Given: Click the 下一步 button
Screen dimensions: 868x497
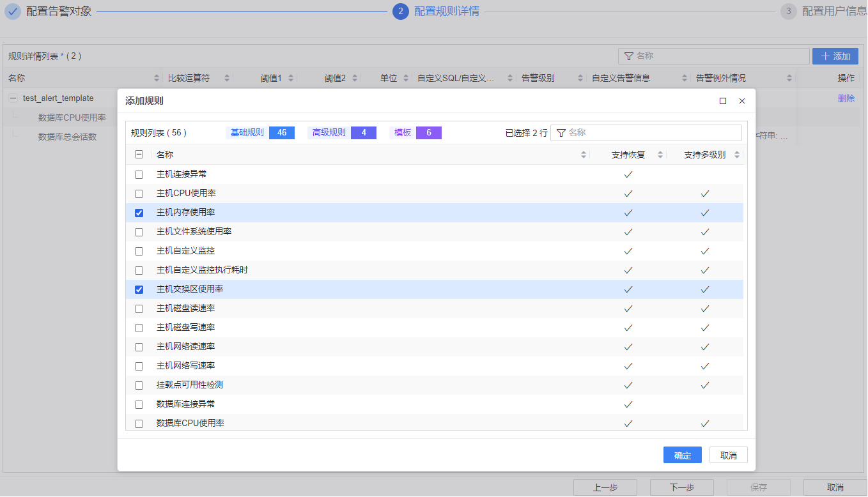Looking at the screenshot, I should pos(682,487).
